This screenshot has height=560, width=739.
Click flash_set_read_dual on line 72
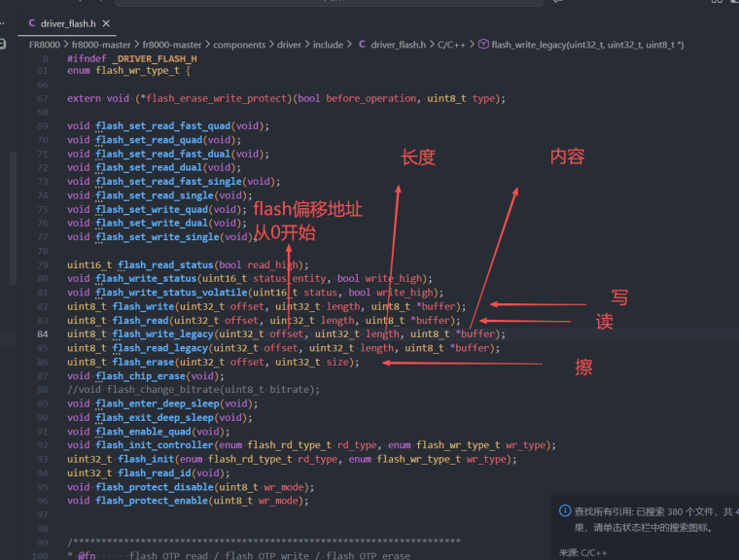coord(149,168)
